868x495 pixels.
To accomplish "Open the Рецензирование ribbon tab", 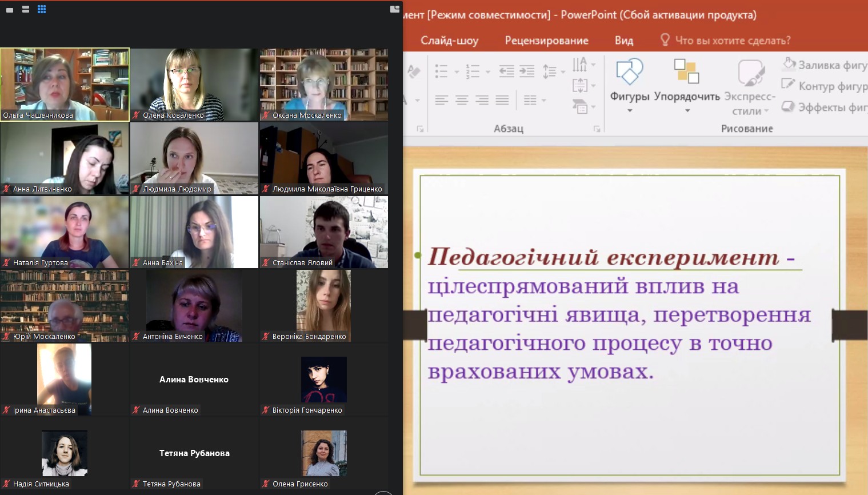I will (x=546, y=41).
